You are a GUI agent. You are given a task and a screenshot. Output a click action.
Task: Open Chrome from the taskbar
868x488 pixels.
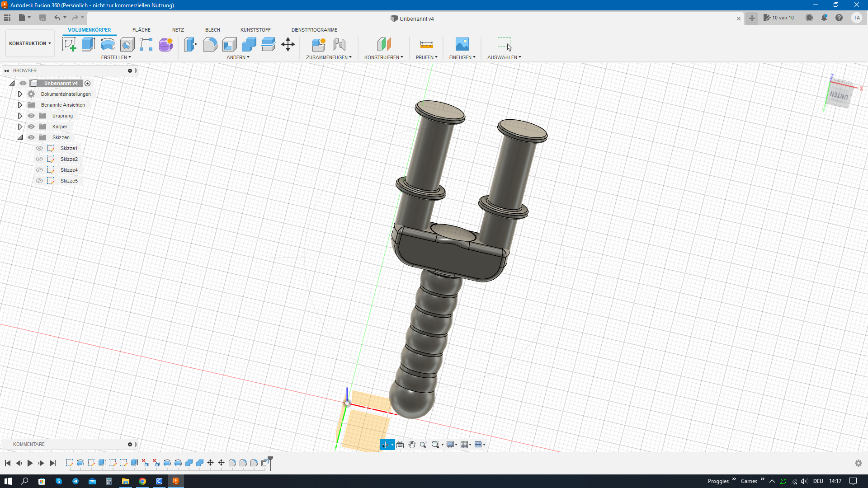click(142, 481)
